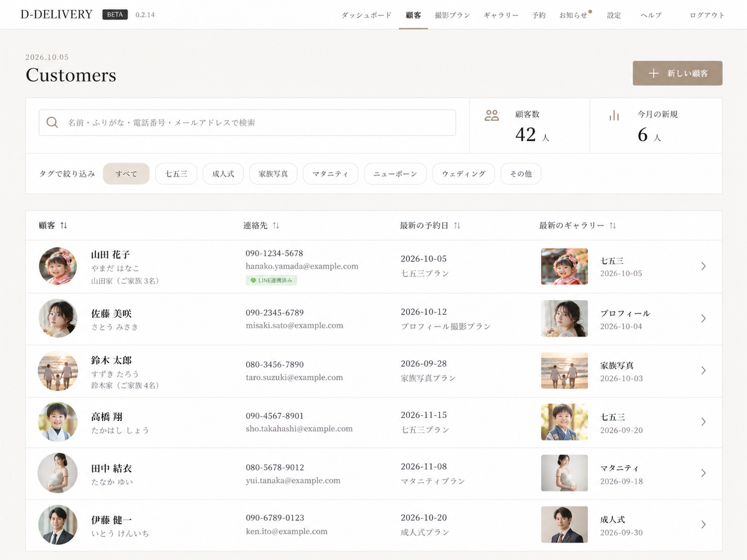Filter by その他 tag
747x560 pixels.
click(521, 174)
